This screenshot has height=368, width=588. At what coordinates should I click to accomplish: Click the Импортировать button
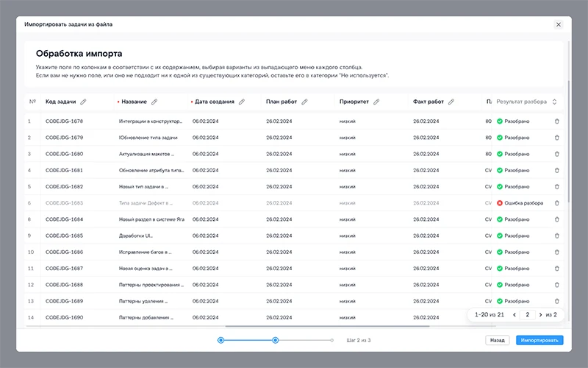539,341
